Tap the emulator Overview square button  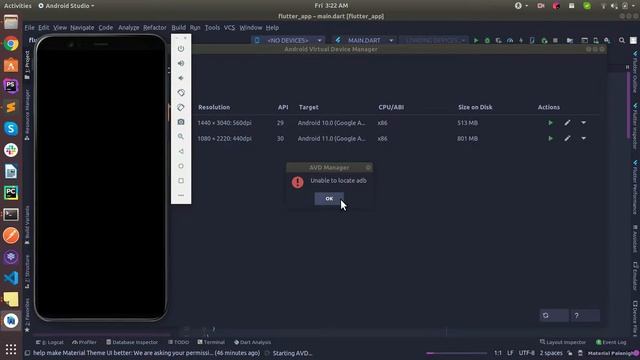pyautogui.click(x=181, y=181)
